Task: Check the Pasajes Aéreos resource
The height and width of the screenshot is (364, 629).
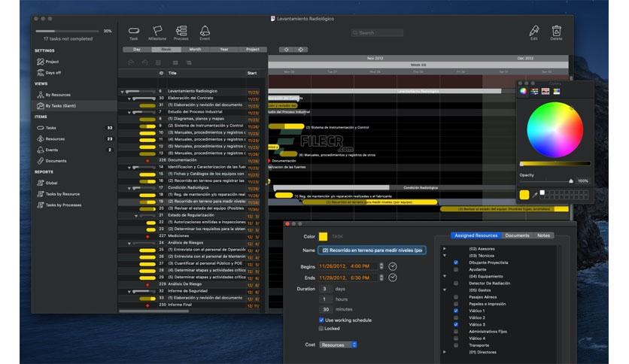Action: coord(456,297)
